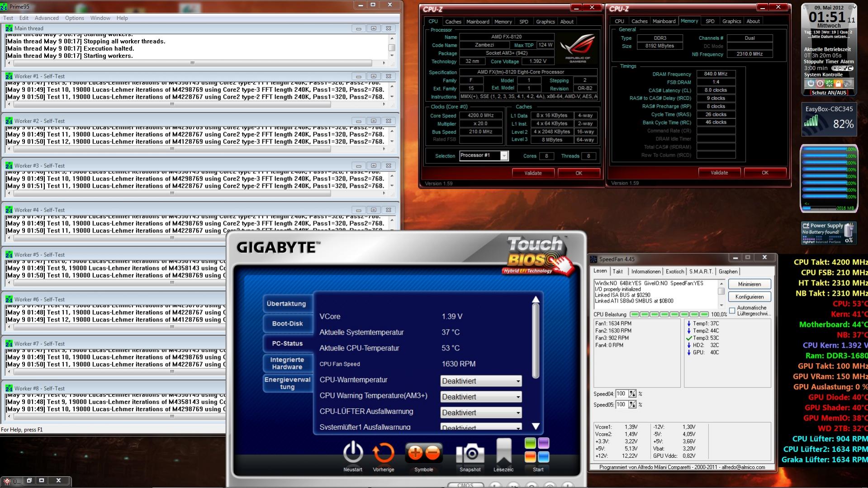The width and height of the screenshot is (868, 488).
Task: Click the Worker #8 window icon in Prime95
Action: coord(9,388)
